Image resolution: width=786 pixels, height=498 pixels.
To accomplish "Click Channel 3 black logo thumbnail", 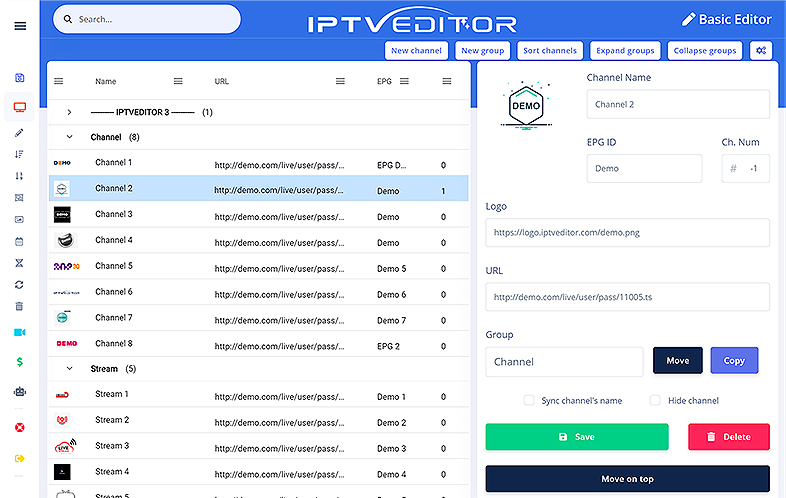I will pyautogui.click(x=62, y=215).
